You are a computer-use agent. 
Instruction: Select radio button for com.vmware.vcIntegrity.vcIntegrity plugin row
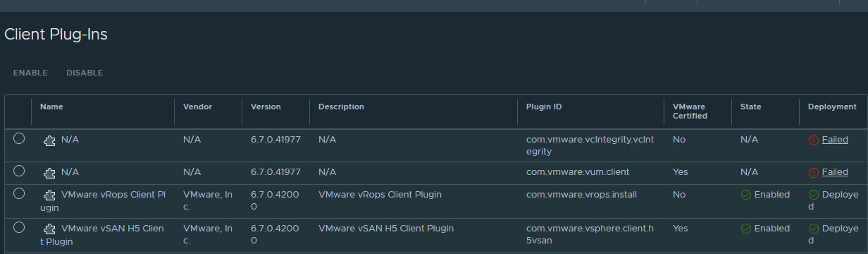[19, 138]
